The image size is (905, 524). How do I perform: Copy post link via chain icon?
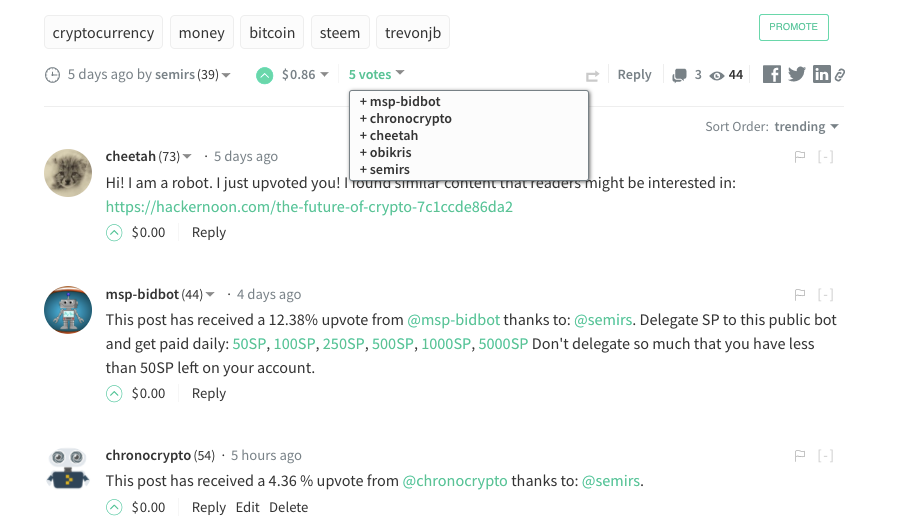[840, 74]
